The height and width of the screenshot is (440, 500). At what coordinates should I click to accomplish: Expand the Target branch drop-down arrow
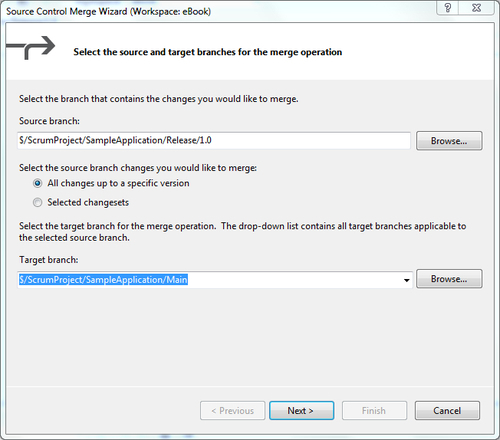(406, 280)
